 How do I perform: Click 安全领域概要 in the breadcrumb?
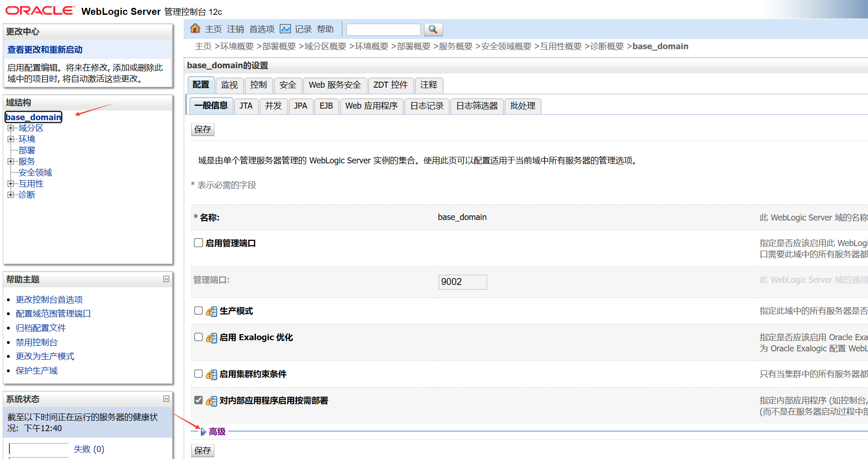pyautogui.click(x=506, y=46)
